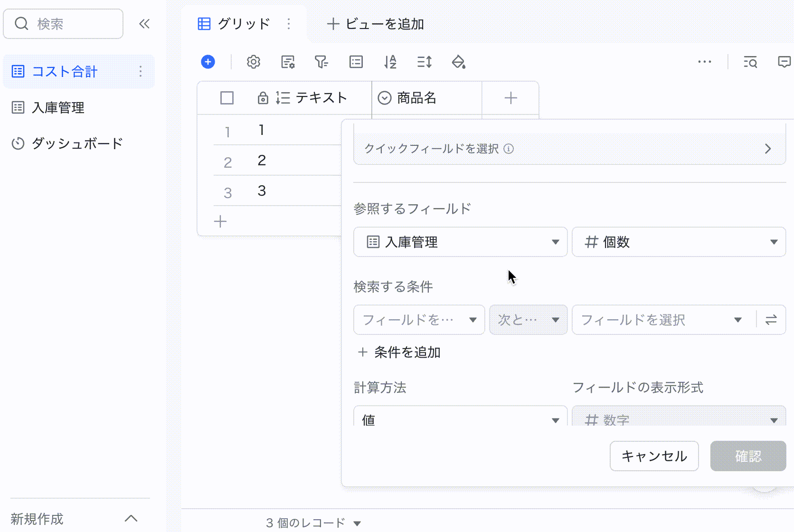Click the sort A-Z icon
The width and height of the screenshot is (794, 532).
coord(390,62)
